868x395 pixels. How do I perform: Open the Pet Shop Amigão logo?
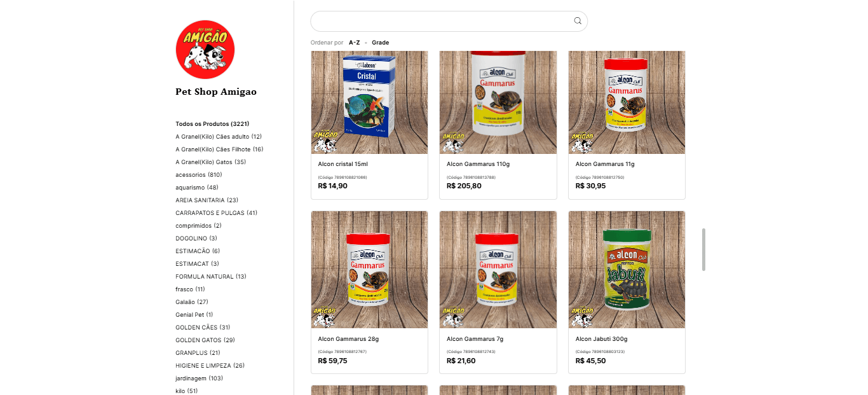click(205, 49)
